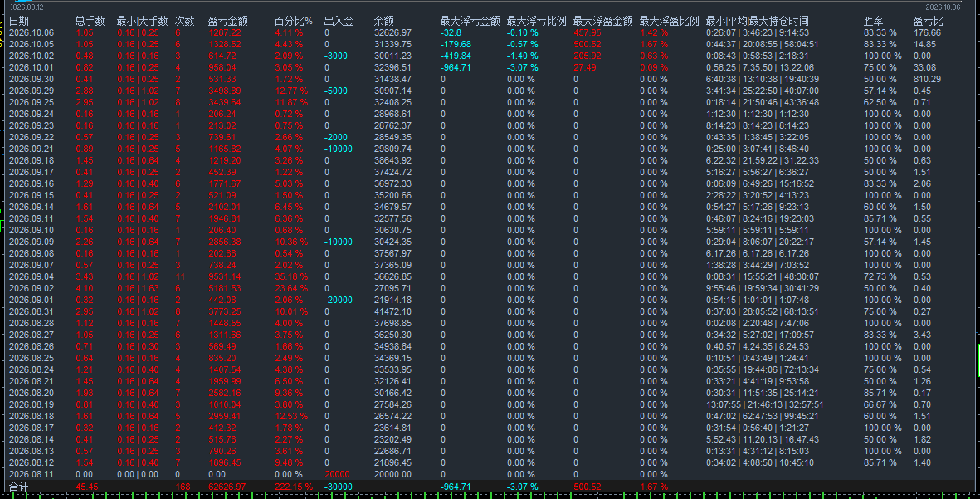Click balance value 30011.23
The height and width of the screenshot is (499, 980).
[392, 56]
